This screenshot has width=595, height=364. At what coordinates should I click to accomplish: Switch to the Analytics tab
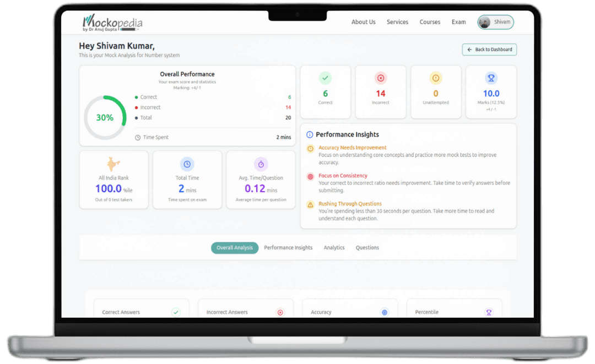point(334,248)
